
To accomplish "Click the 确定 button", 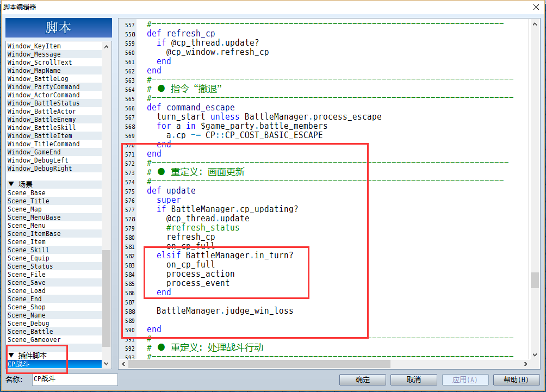I will coord(363,379).
